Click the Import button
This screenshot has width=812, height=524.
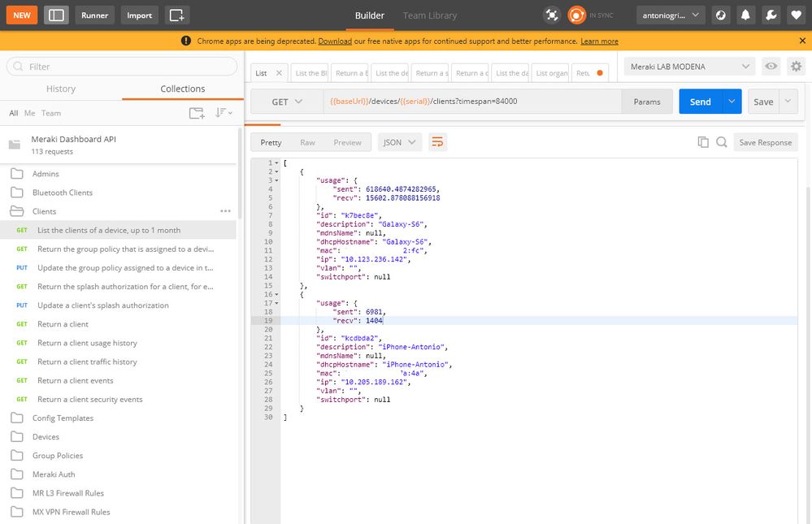coord(139,15)
